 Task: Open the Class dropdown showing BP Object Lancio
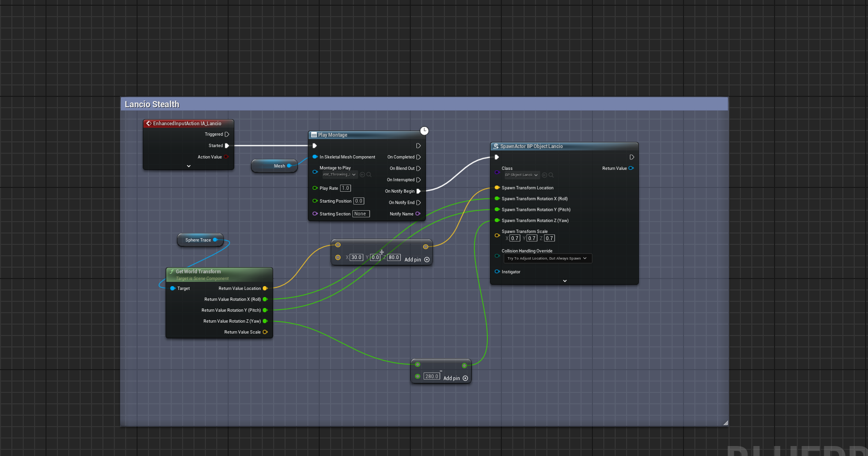click(x=521, y=175)
